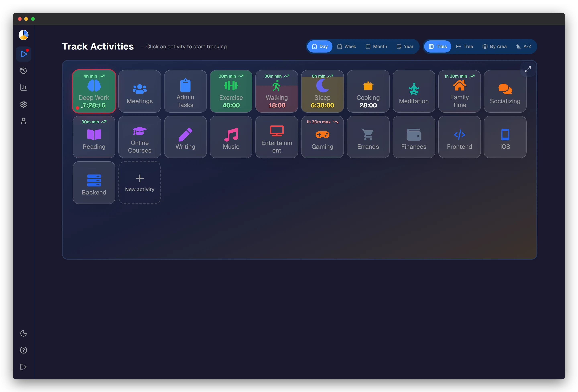The width and height of the screenshot is (578, 392).
Task: Start tracking the Reading tile
Action: 94,137
